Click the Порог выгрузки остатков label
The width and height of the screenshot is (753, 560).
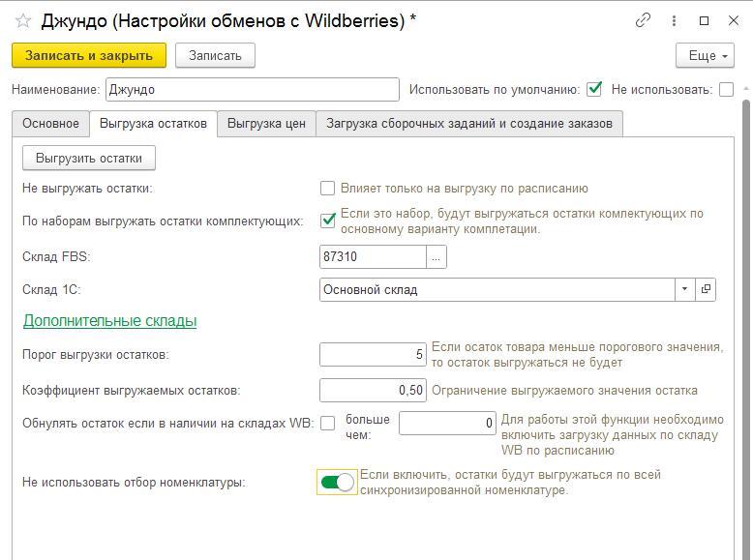96,355
